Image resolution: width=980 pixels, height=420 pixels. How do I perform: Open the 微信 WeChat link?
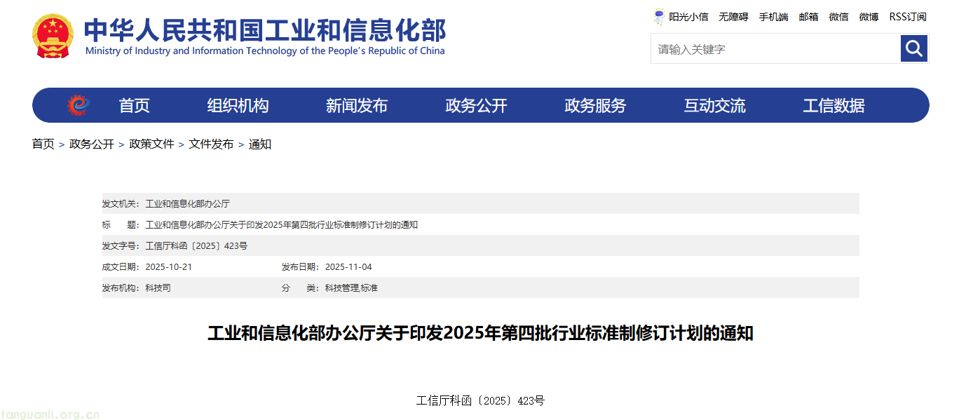(x=838, y=17)
